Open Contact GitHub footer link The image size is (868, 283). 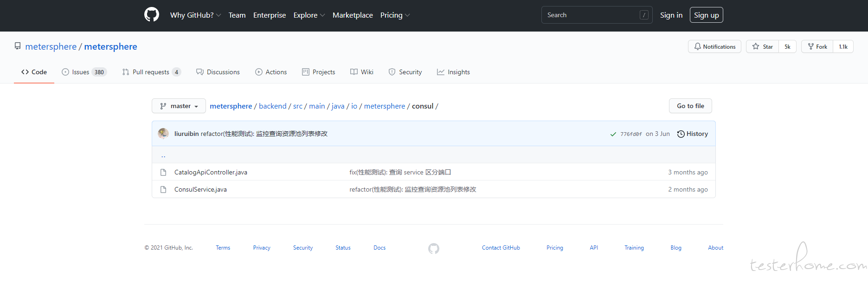coord(501,248)
